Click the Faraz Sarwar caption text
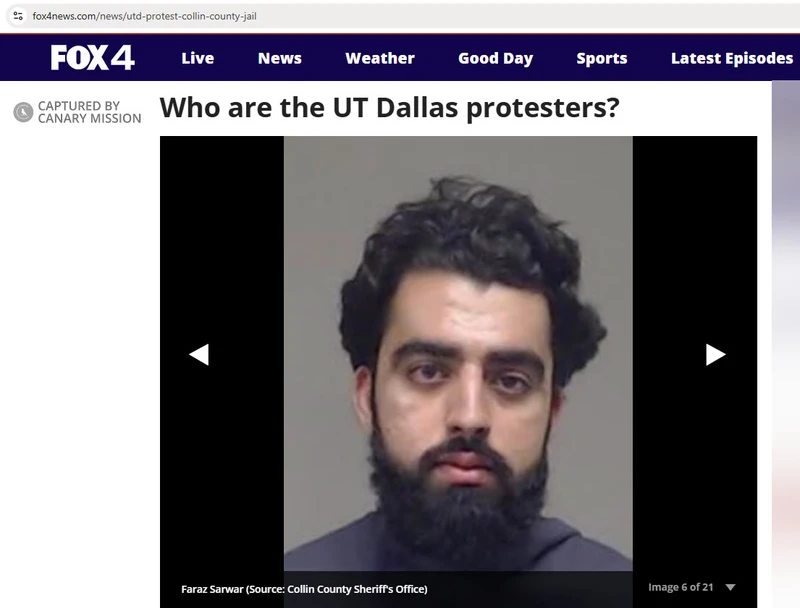This screenshot has height=608, width=800. click(x=304, y=589)
